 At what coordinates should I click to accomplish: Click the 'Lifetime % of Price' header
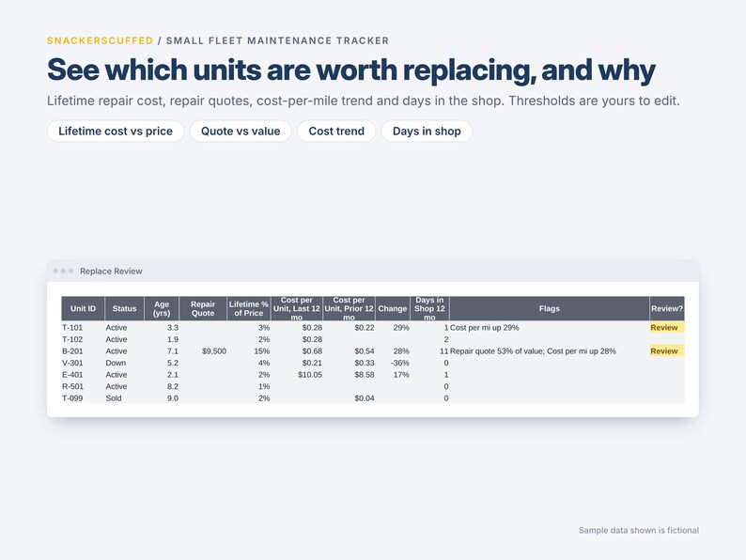[249, 308]
